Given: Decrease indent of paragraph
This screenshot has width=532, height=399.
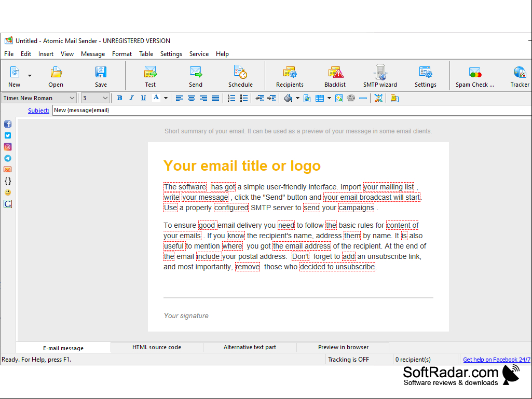Looking at the screenshot, I should coord(260,99).
